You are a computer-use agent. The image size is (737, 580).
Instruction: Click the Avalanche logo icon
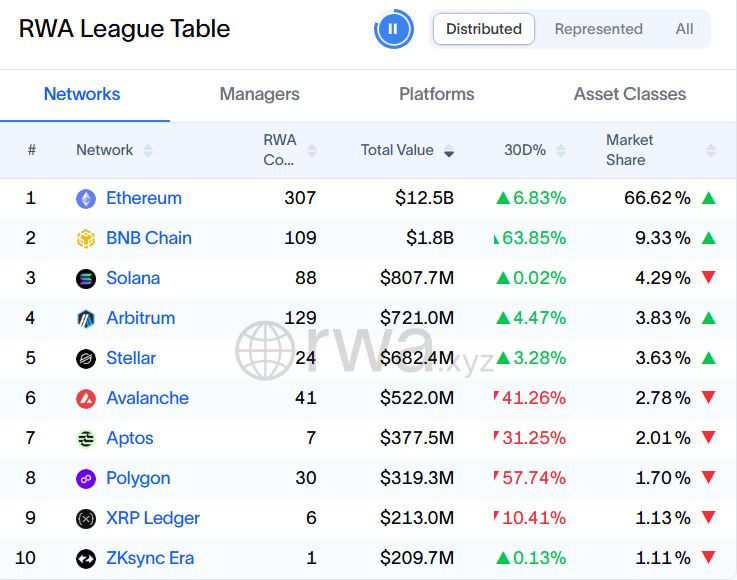[86, 399]
